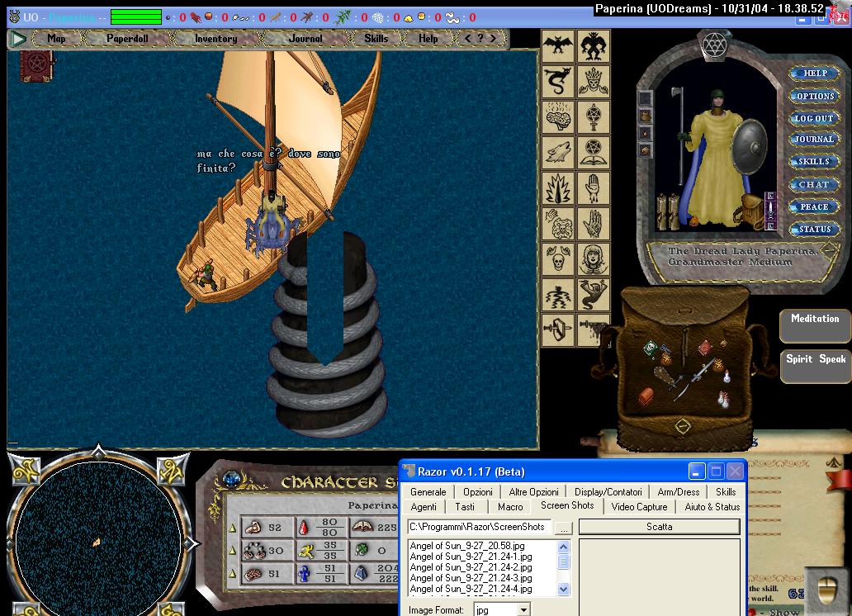Switch to the Video Capture tab

pyautogui.click(x=639, y=507)
